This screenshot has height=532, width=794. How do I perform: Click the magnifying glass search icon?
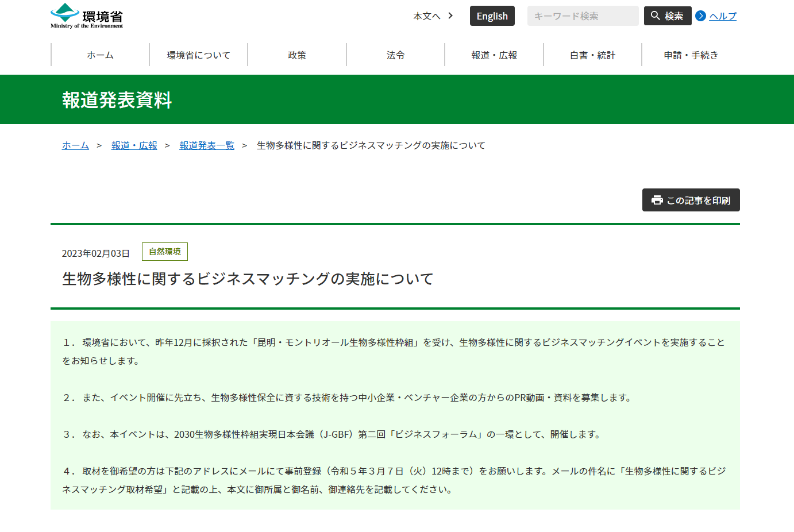(x=655, y=16)
